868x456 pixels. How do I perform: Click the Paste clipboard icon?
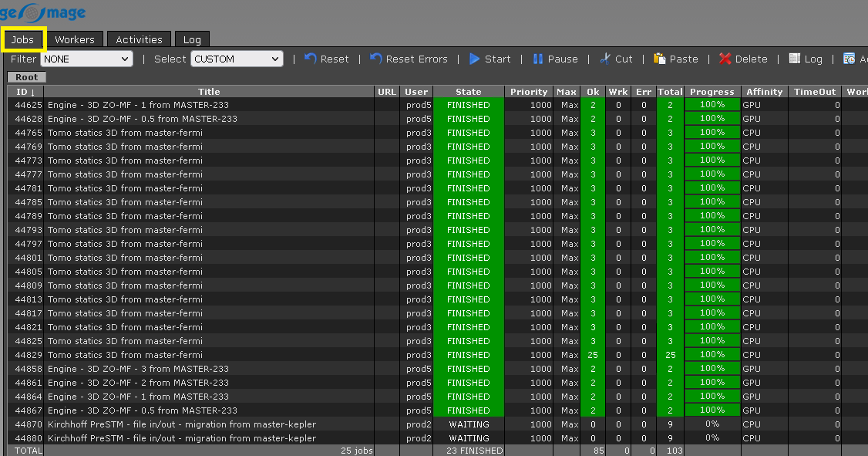[660, 59]
